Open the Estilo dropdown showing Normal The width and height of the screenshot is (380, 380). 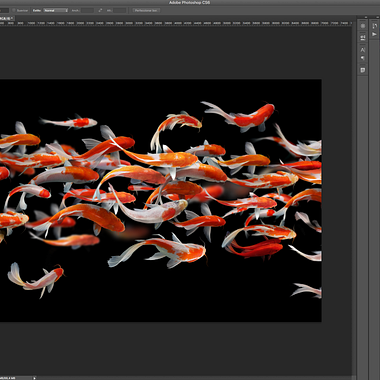[56, 11]
